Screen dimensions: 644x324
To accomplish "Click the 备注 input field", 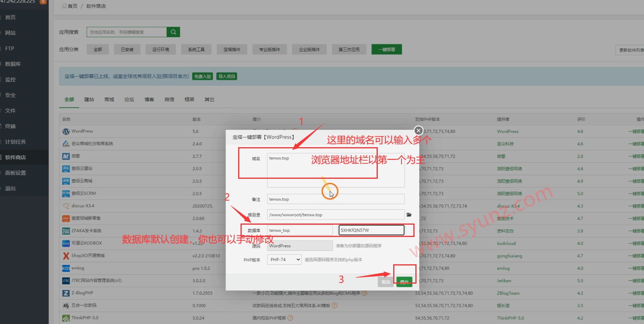I will click(336, 199).
